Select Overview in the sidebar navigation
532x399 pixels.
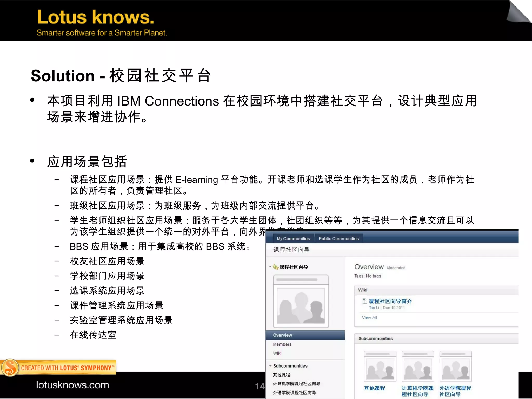point(305,335)
